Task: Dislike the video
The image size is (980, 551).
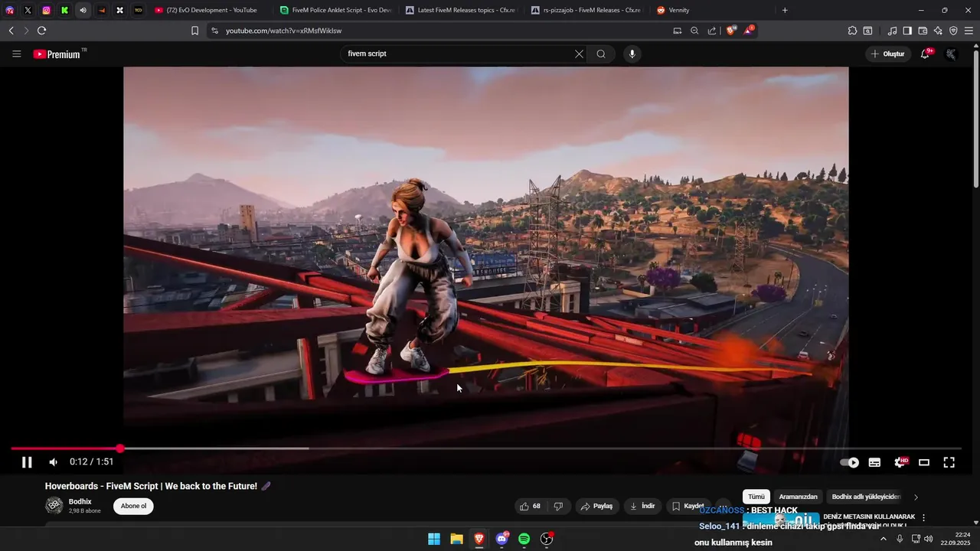Action: 559,506
